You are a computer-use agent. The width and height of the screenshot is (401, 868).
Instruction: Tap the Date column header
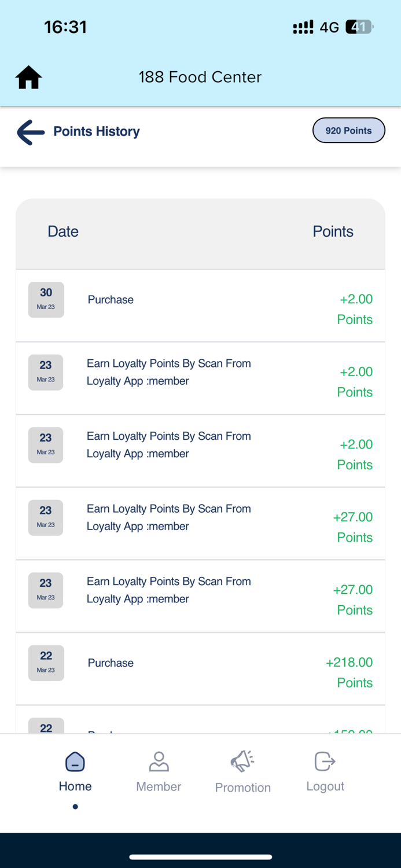63,231
